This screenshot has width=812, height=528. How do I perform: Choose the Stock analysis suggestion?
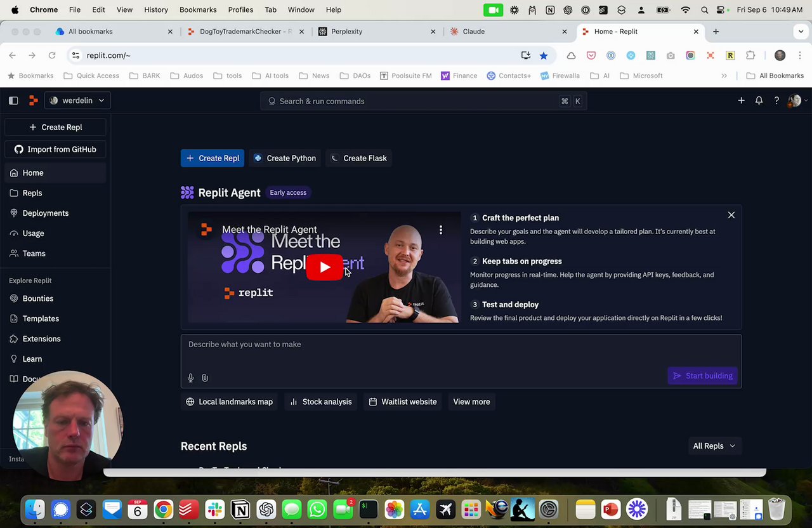(x=321, y=402)
